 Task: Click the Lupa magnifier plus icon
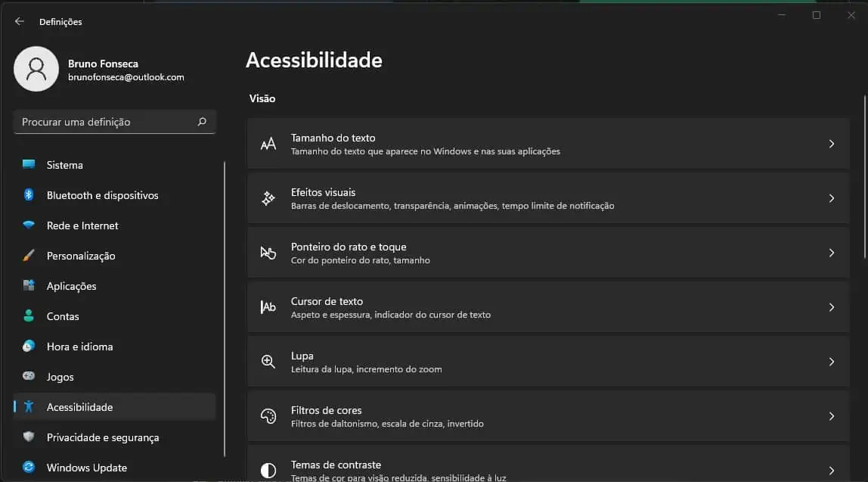268,362
